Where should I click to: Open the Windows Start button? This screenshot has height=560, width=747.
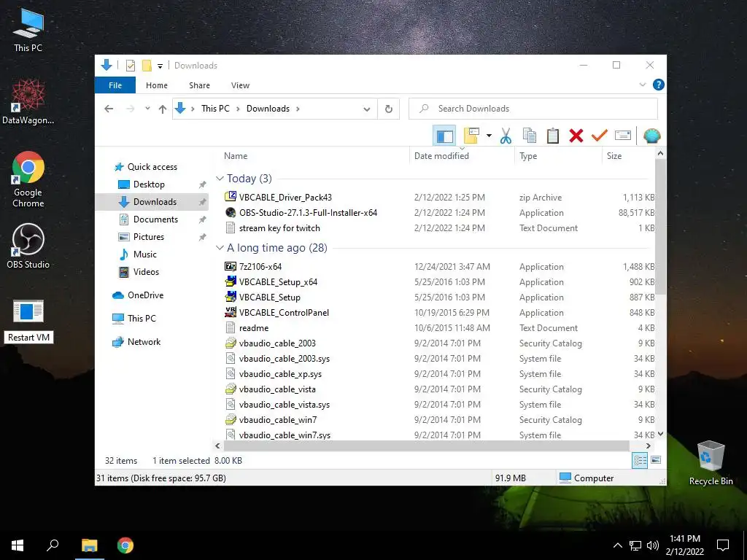[18, 545]
